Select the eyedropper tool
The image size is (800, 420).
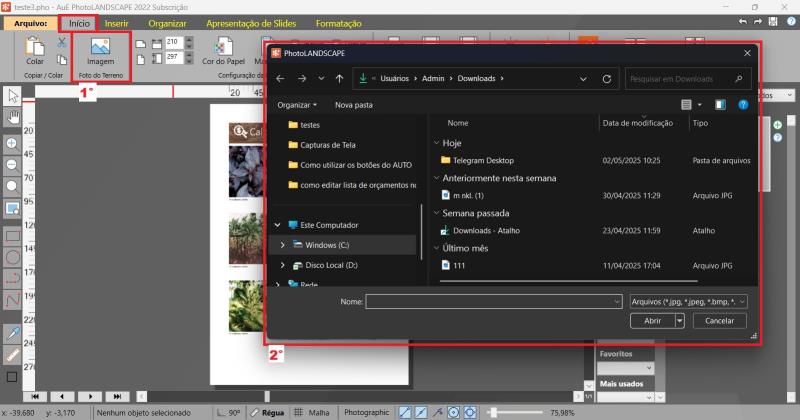(x=12, y=334)
